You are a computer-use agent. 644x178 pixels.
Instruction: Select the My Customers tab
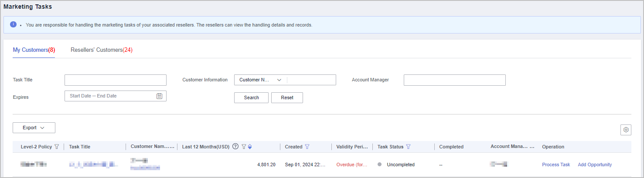pyautogui.click(x=34, y=50)
